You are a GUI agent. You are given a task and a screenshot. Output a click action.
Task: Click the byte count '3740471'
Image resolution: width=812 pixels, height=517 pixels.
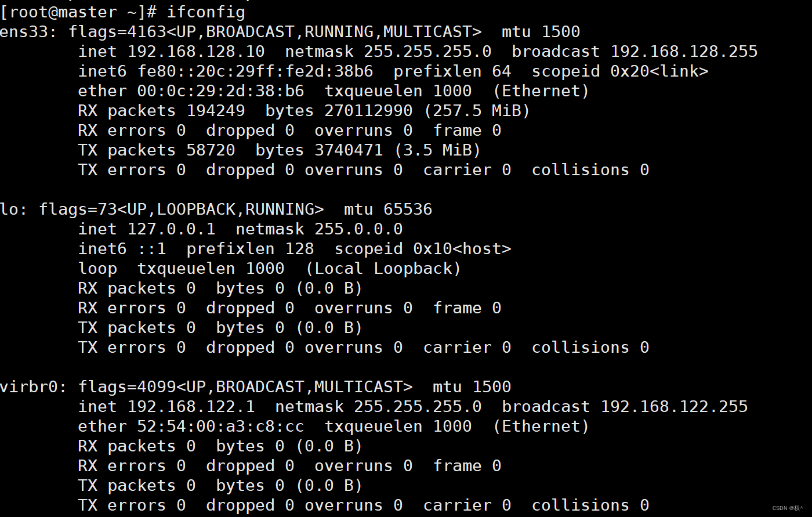(349, 150)
